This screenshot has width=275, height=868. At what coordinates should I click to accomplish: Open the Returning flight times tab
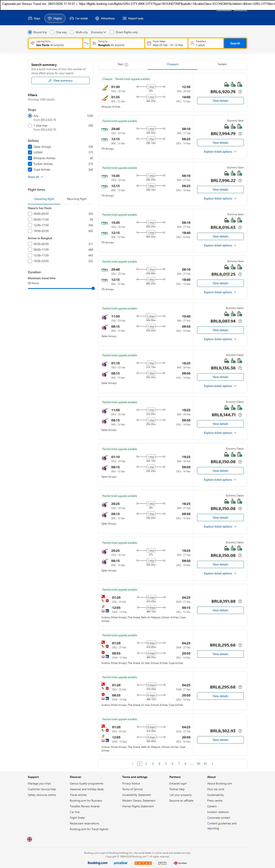point(76,199)
